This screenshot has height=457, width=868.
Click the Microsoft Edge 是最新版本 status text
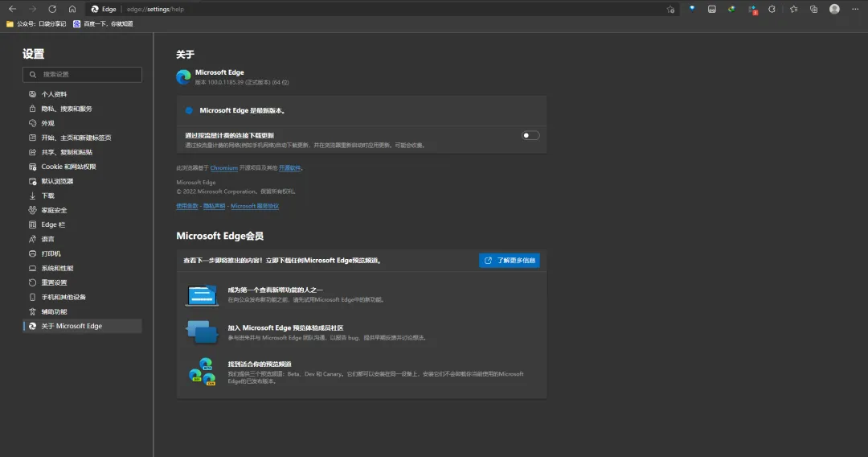(243, 111)
